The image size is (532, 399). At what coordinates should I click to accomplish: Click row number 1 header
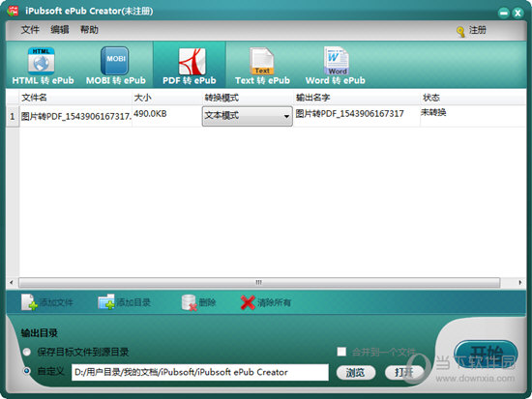(13, 116)
